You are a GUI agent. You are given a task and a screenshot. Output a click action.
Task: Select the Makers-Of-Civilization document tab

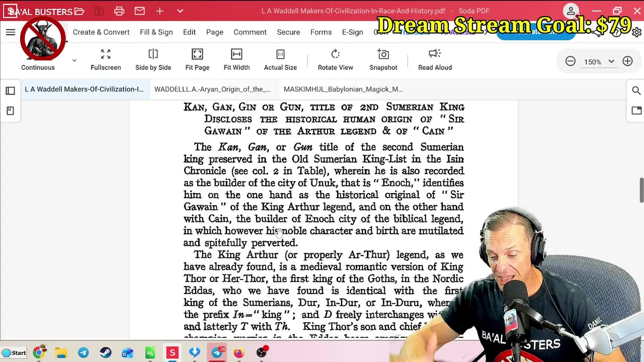(x=84, y=89)
